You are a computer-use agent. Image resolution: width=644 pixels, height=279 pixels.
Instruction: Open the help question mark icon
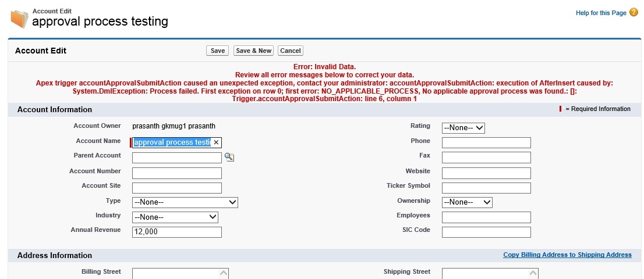click(x=634, y=12)
